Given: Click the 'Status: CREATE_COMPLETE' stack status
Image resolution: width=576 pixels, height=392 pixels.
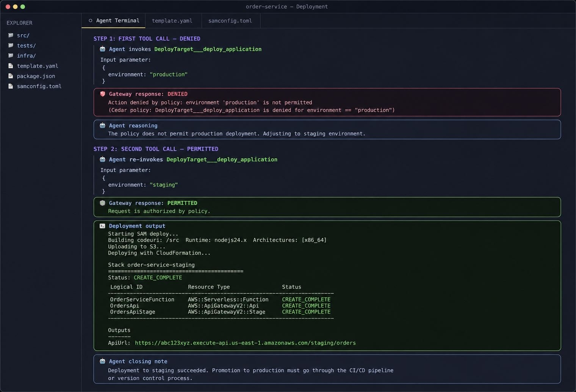Looking at the screenshot, I should click(145, 278).
